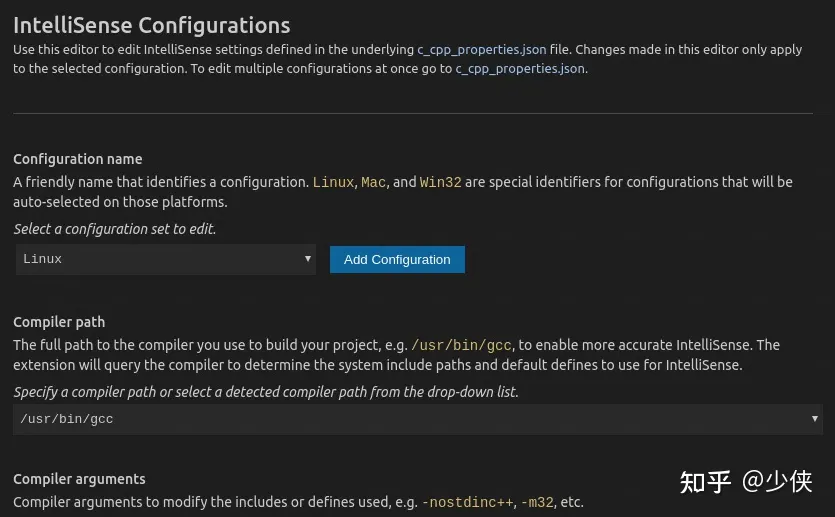Image resolution: width=835 pixels, height=517 pixels.
Task: Click the highlighted Linux identifier in description
Action: [333, 182]
